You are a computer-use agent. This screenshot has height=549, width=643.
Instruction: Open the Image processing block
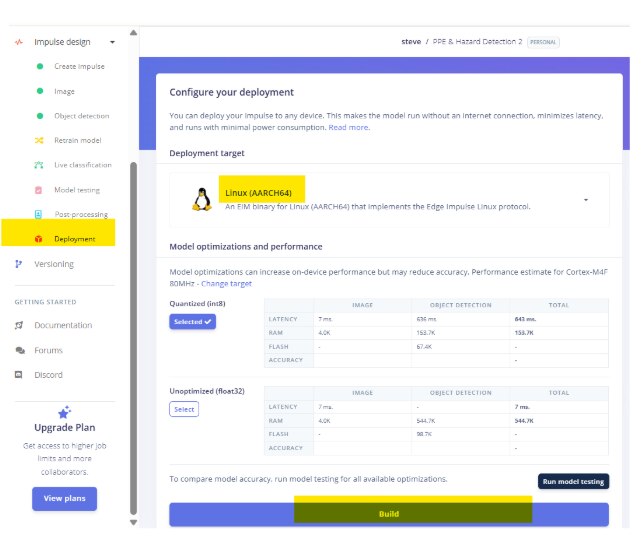tap(64, 91)
